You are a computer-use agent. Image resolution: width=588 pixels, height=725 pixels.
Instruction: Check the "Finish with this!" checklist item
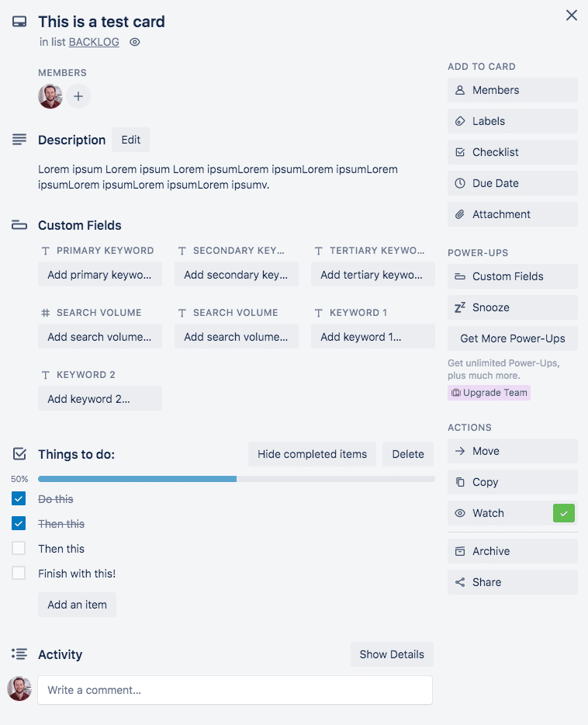point(18,573)
